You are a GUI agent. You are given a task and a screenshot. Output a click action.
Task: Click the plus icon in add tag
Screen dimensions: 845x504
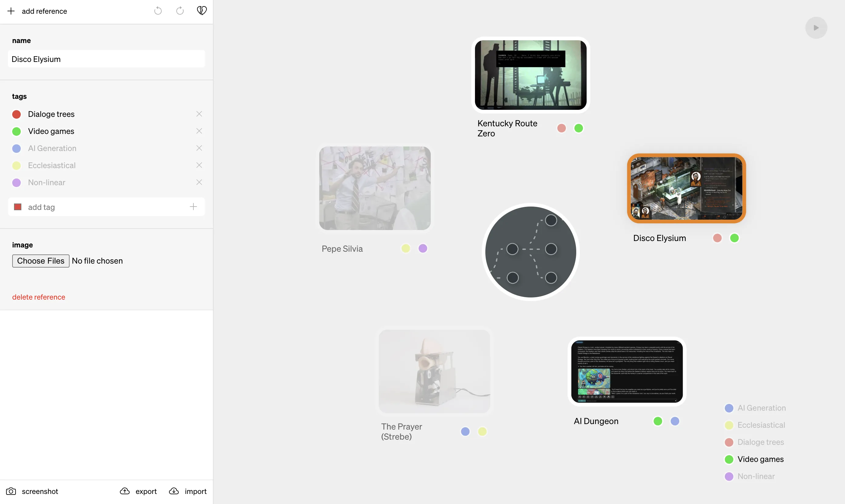(x=193, y=207)
